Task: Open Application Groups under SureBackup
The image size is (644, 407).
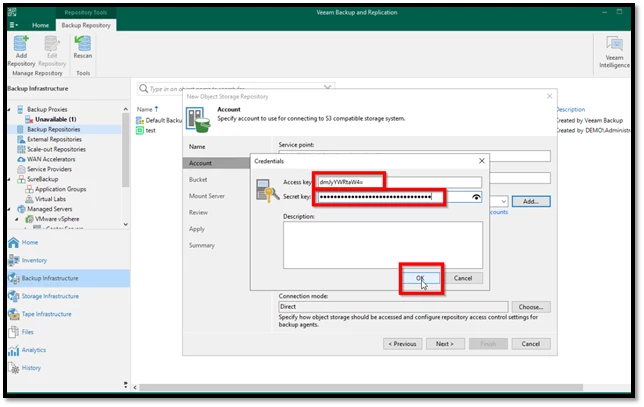Action: point(60,189)
